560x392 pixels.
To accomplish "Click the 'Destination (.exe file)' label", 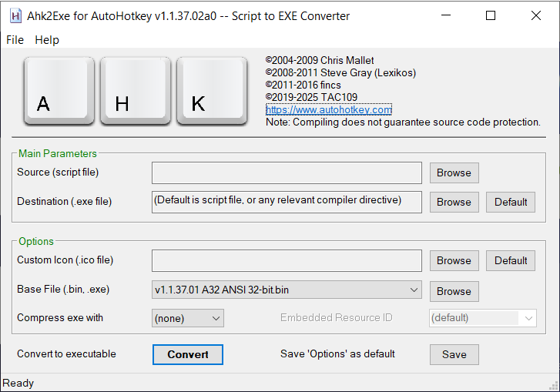I will click(x=64, y=201).
